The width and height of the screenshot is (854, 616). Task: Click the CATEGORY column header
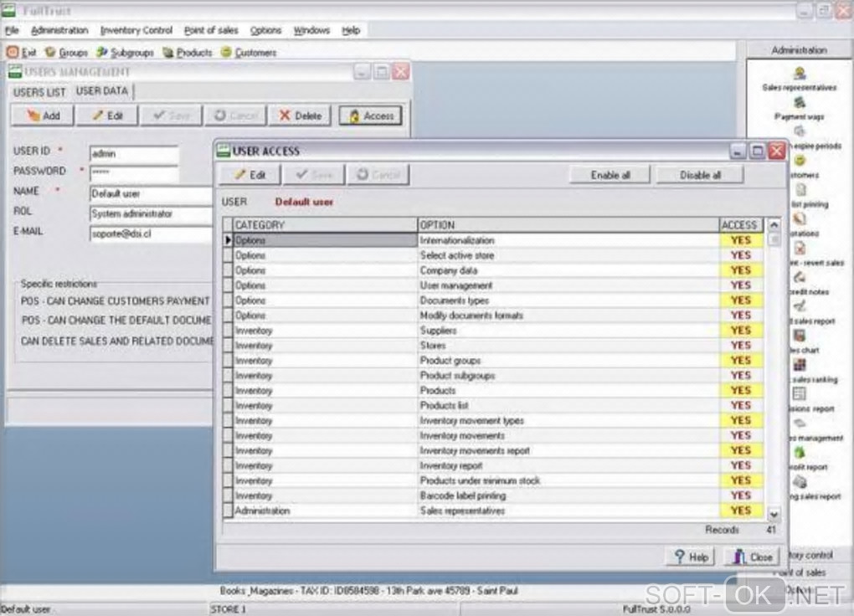(325, 225)
